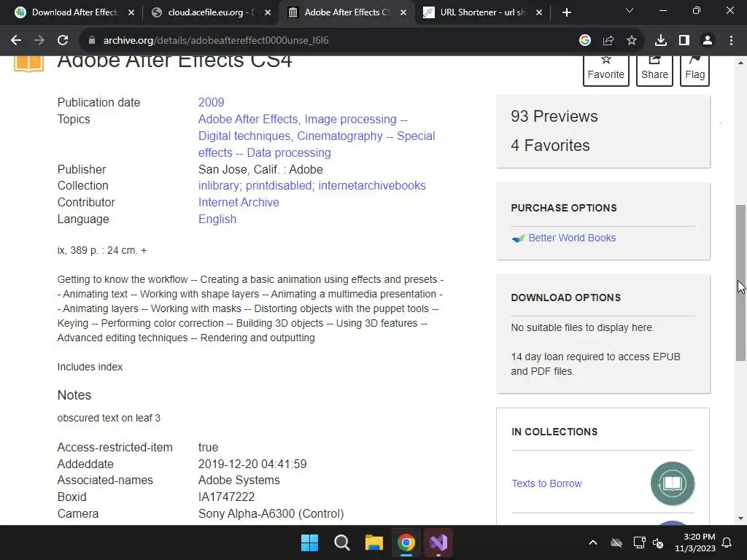The height and width of the screenshot is (560, 747).
Task: Open Chrome downloads icon
Action: (x=661, y=41)
